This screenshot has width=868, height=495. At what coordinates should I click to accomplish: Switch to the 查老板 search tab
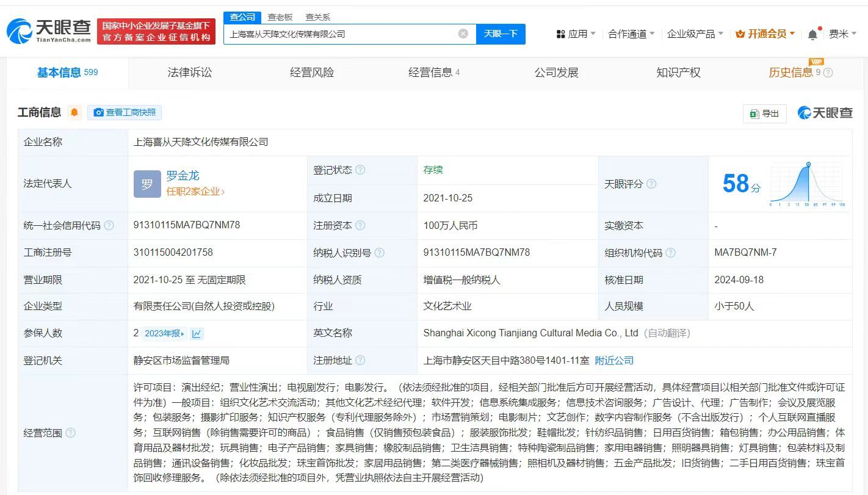click(x=280, y=16)
